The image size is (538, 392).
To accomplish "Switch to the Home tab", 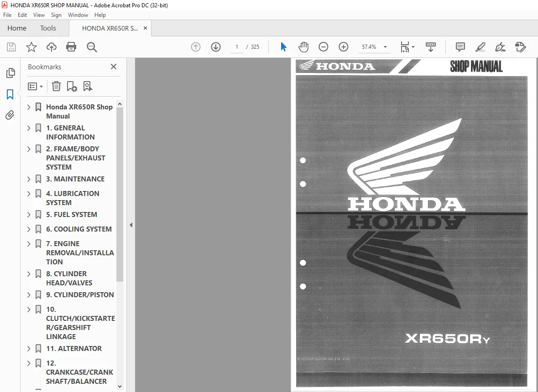I will [x=17, y=28].
